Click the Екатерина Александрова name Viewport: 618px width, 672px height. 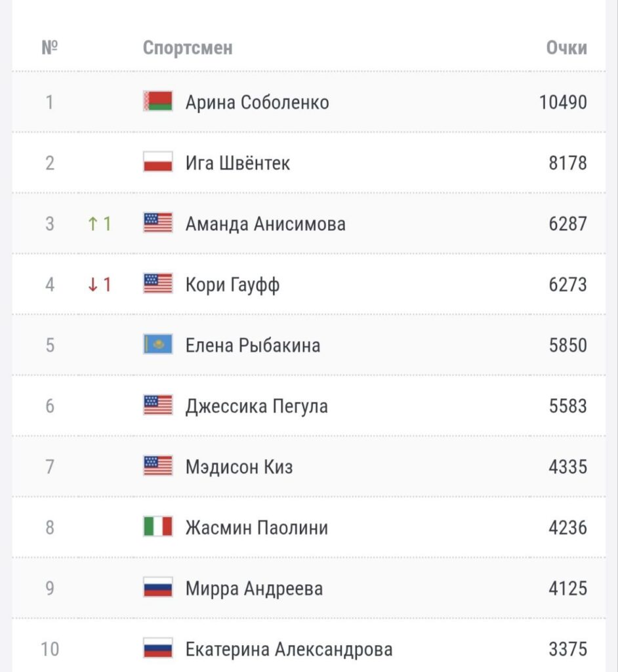pyautogui.click(x=289, y=650)
